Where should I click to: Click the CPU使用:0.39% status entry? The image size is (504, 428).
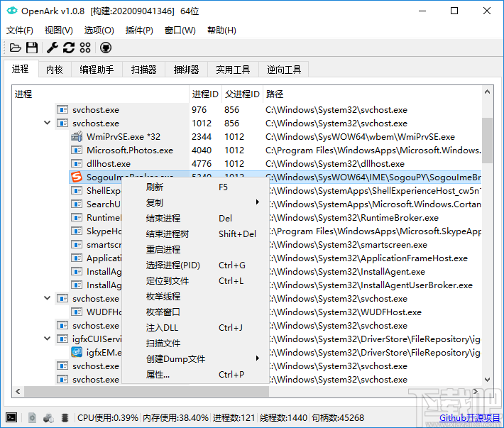coord(108,418)
